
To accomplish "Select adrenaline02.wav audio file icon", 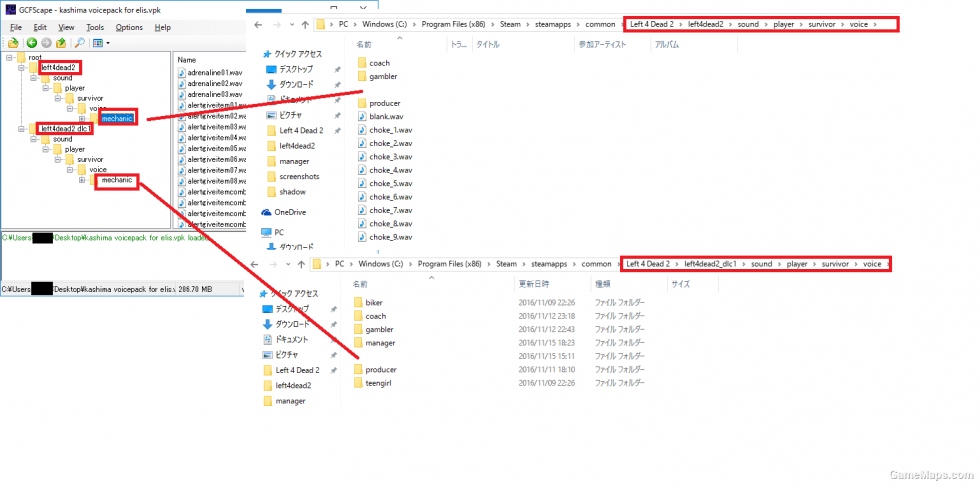I will tap(182, 83).
